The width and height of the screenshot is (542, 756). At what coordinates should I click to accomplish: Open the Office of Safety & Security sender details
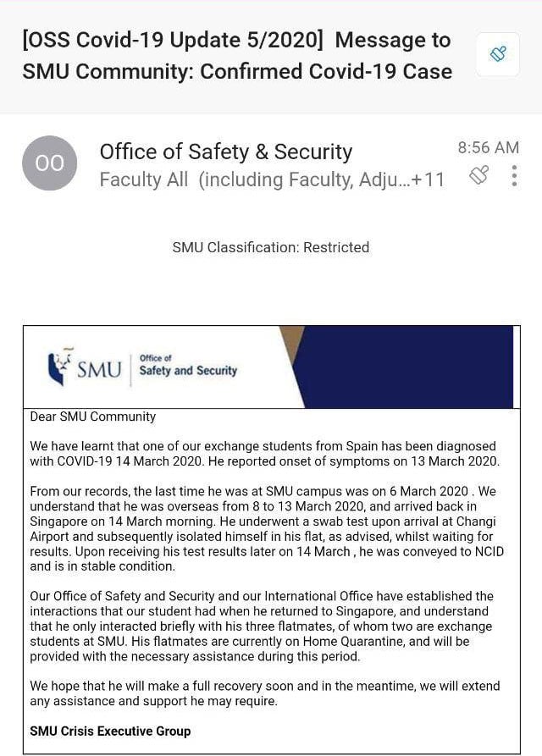click(225, 152)
